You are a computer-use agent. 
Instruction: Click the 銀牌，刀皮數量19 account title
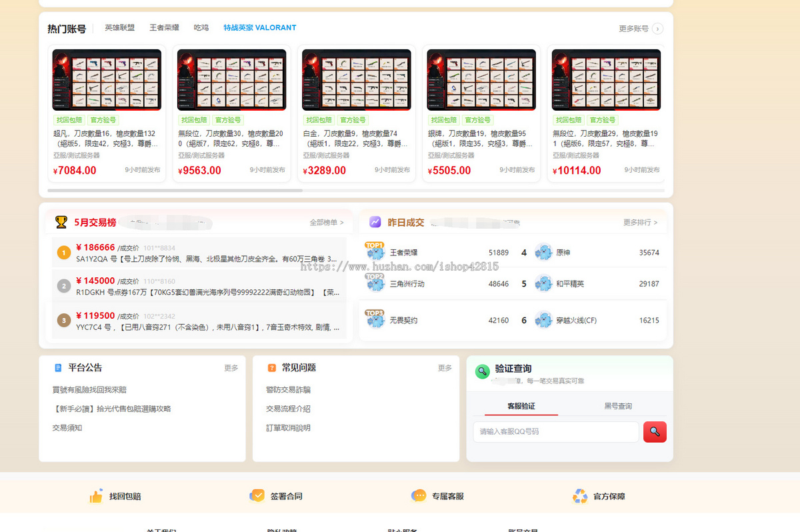pyautogui.click(x=481, y=139)
